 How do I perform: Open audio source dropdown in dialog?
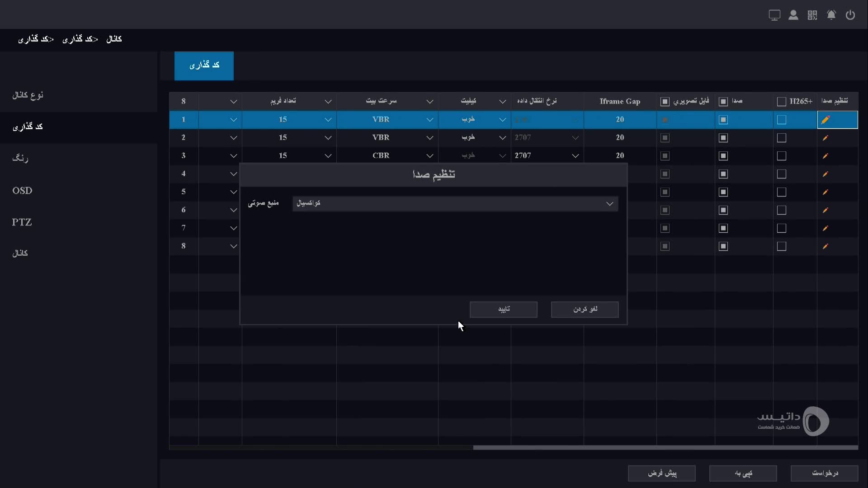click(455, 204)
